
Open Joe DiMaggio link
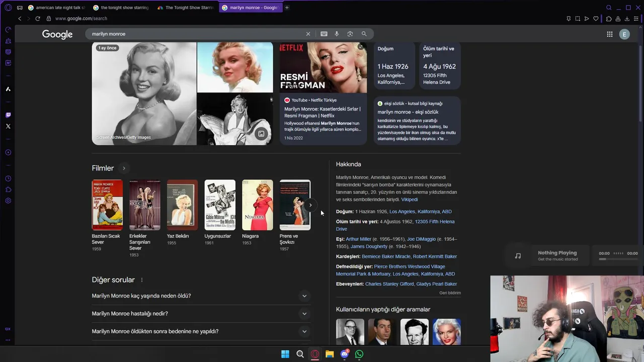421,239
